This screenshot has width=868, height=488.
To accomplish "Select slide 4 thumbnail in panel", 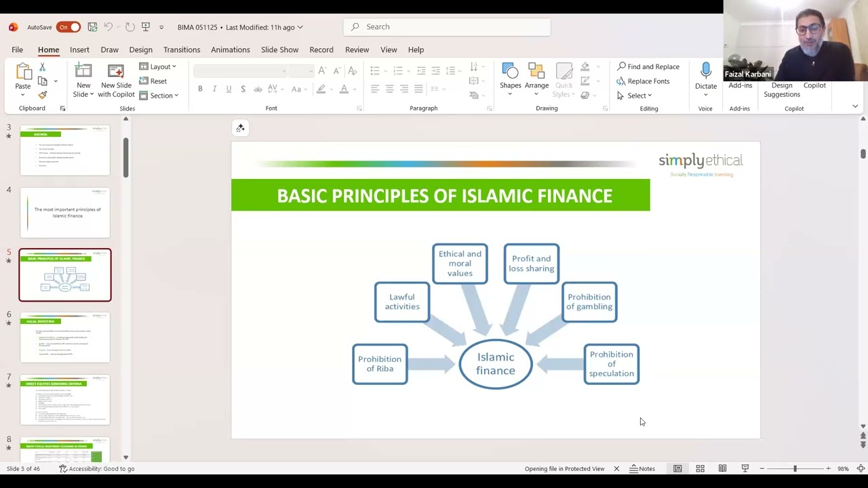I will coord(65,213).
